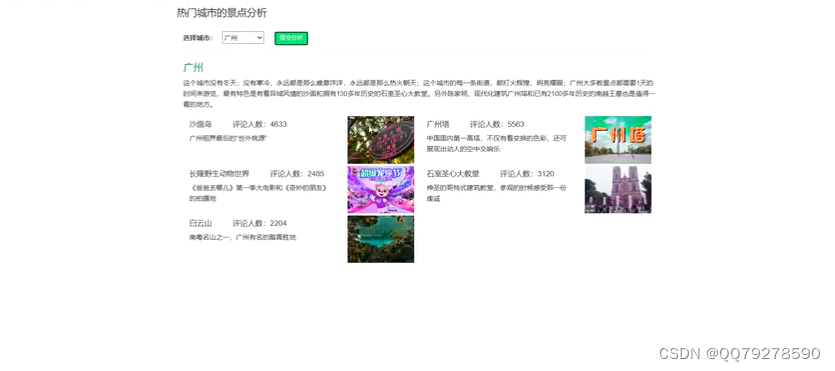835x371 pixels.
Task: Select the 白云山 attraction name
Action: tap(200, 223)
